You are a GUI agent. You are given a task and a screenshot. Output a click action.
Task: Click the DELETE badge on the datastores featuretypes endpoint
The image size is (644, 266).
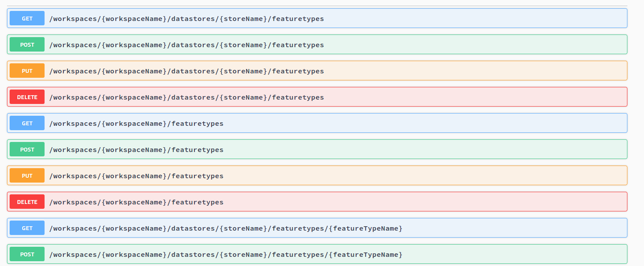click(x=26, y=97)
